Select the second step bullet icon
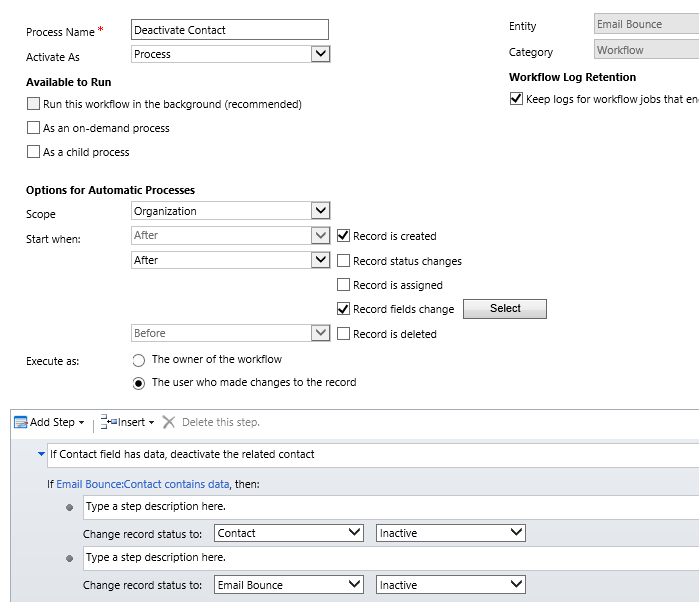The width and height of the screenshot is (699, 602). click(69, 559)
